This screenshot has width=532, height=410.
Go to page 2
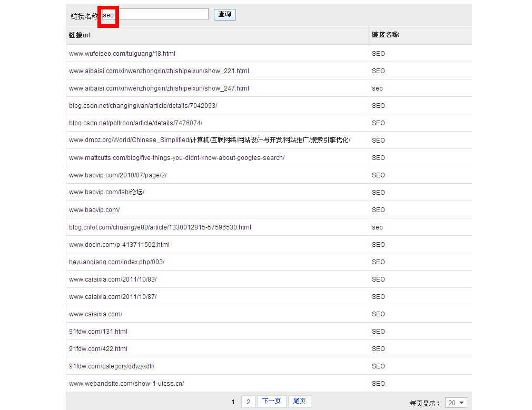pyautogui.click(x=248, y=402)
